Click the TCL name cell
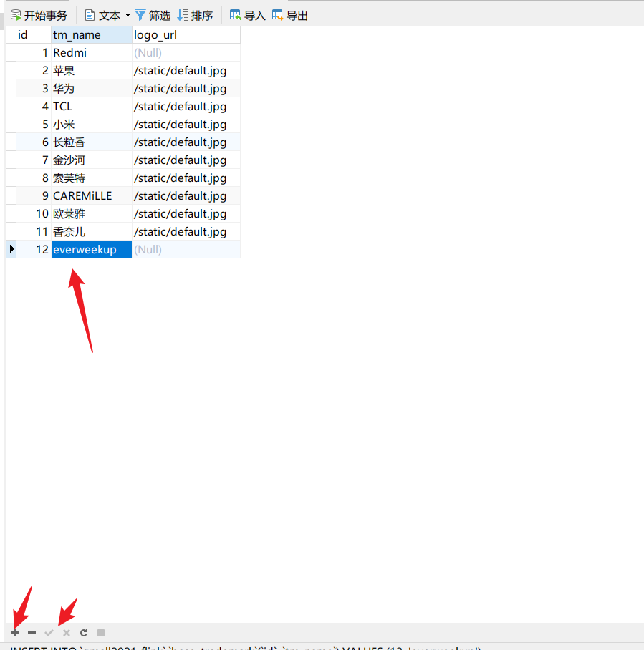 pyautogui.click(x=92, y=106)
